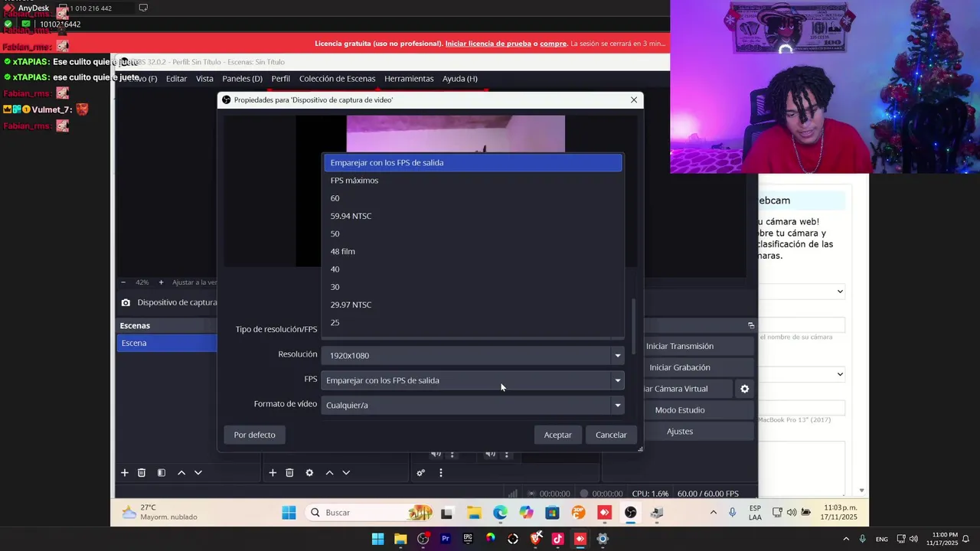Open 'Iniciar licencia de prueba' link

[488, 44]
